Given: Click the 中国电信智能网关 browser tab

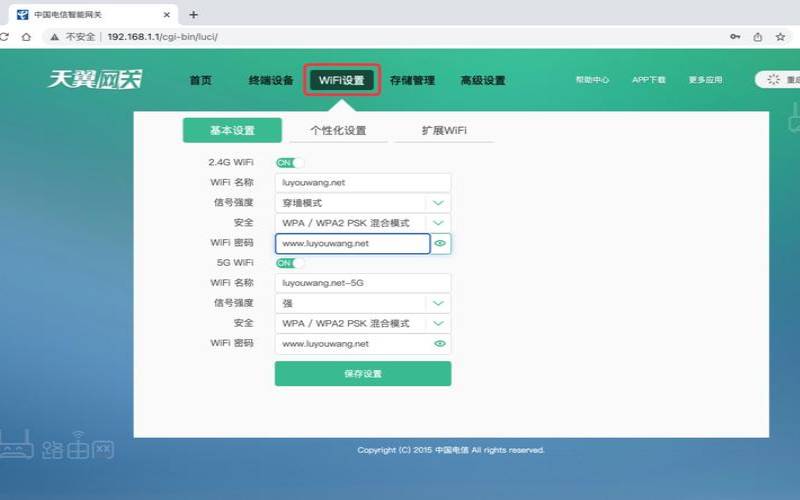Looking at the screenshot, I should coord(94,15).
